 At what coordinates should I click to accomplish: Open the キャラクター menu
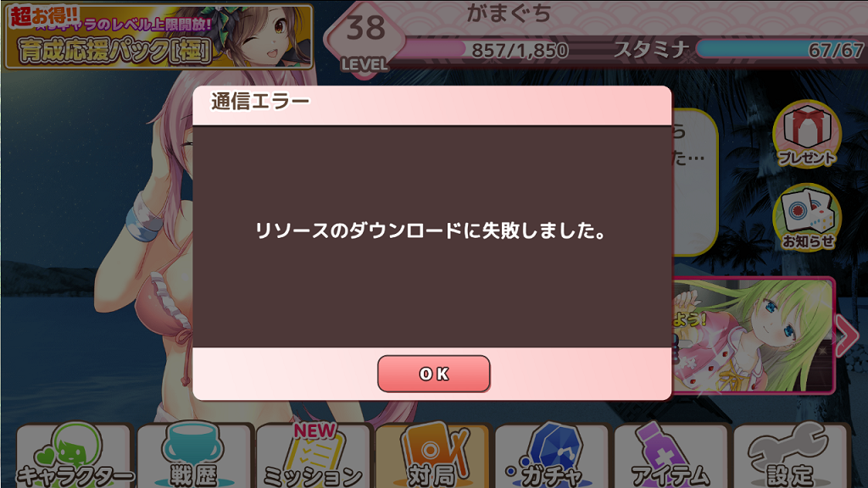pyautogui.click(x=75, y=455)
